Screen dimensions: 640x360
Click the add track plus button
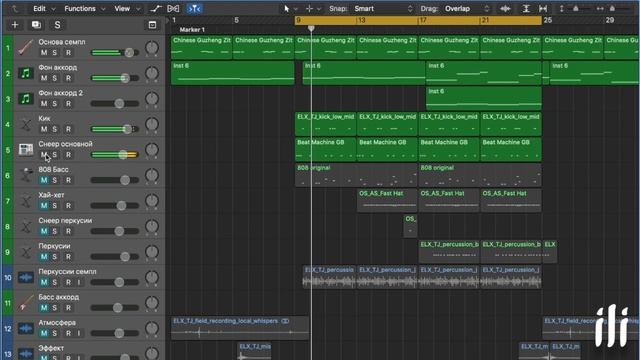pos(15,25)
